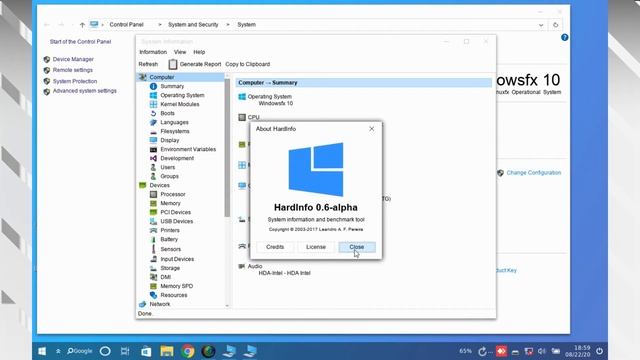The image size is (640, 360).
Task: Click the tree panel vertical scrollbar
Action: pos(227,147)
